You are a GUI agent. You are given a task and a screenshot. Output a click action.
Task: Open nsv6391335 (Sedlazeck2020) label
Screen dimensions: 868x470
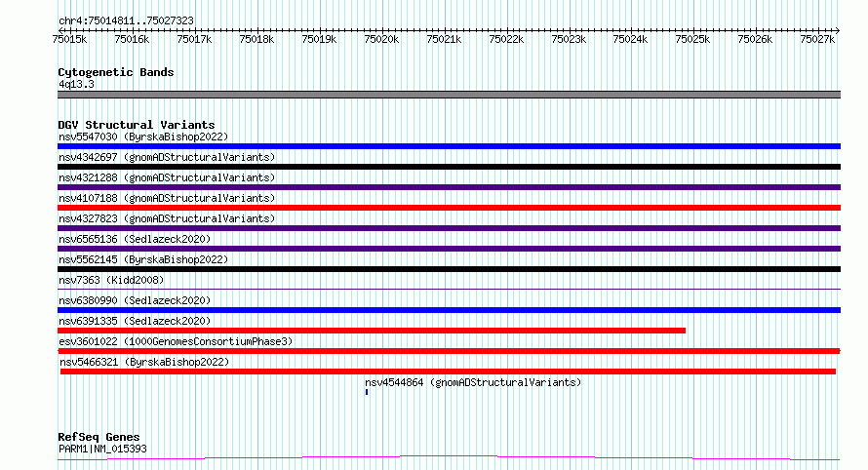click(135, 321)
